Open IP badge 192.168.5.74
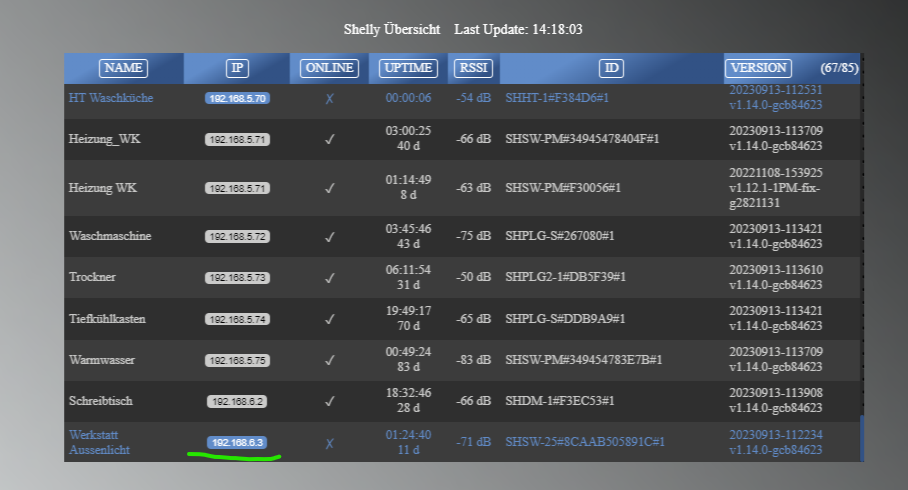This screenshot has height=490, width=908. 237,319
